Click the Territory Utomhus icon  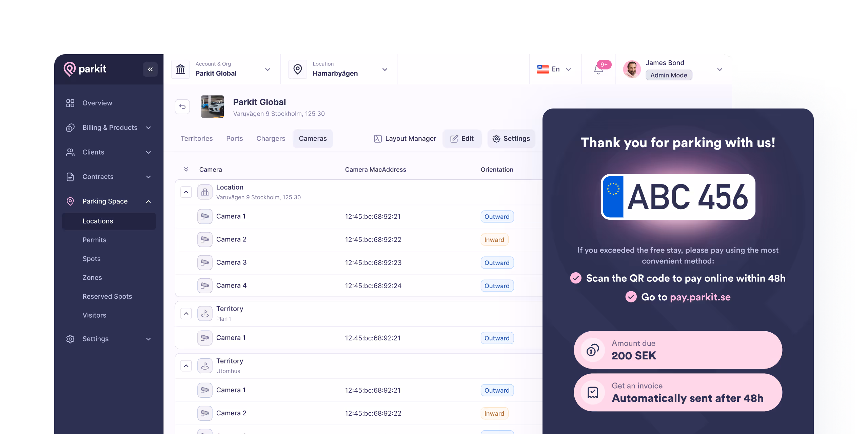point(205,366)
